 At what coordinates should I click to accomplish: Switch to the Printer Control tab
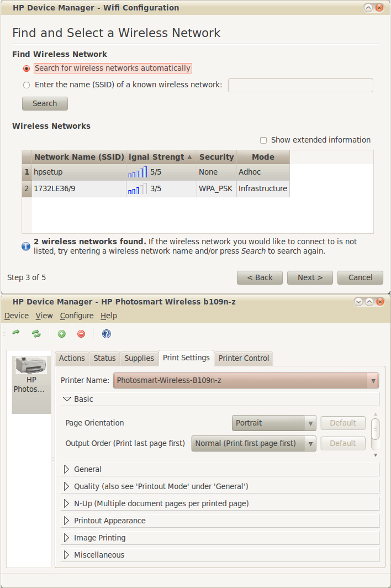point(244,359)
